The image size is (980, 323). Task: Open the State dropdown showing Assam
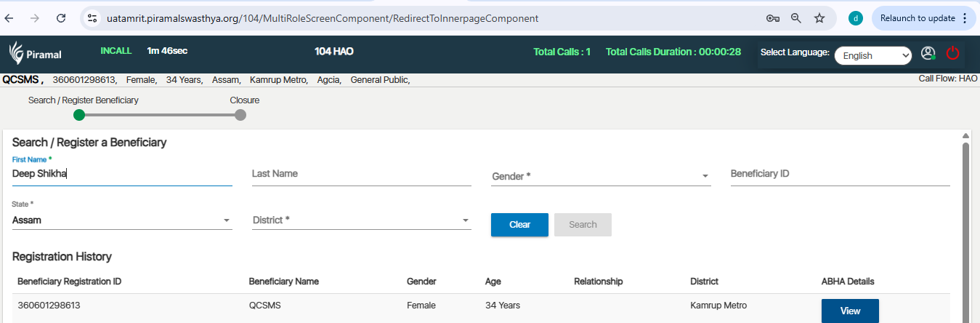[122, 220]
